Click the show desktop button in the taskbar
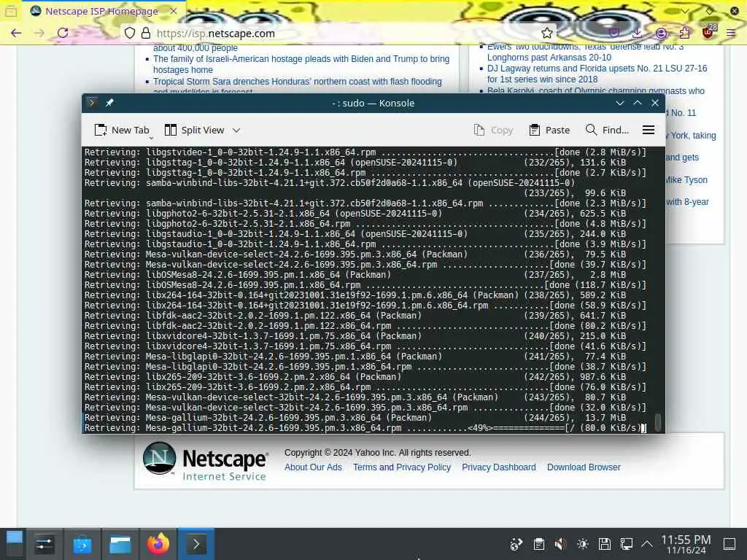Viewport: 747px width, 560px height. click(729, 544)
